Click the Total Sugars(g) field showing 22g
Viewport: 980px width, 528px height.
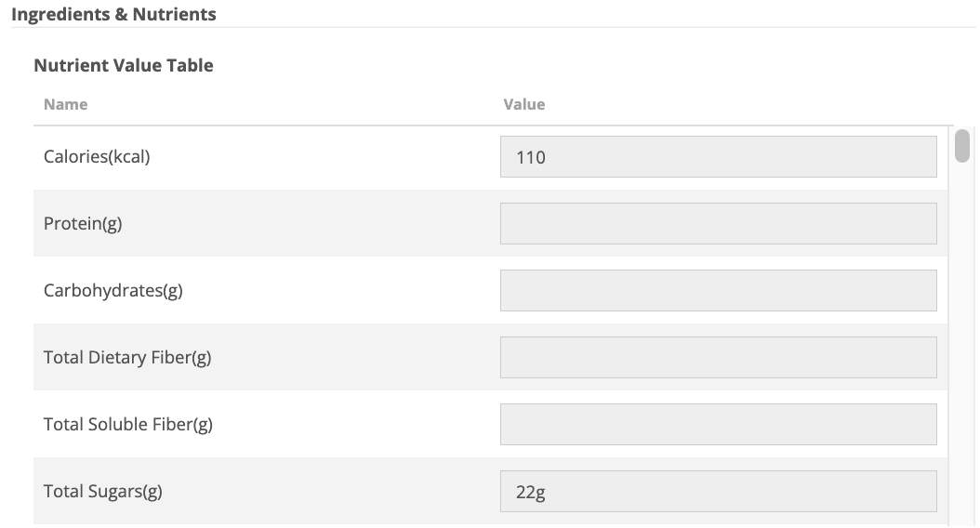pyautogui.click(x=718, y=492)
